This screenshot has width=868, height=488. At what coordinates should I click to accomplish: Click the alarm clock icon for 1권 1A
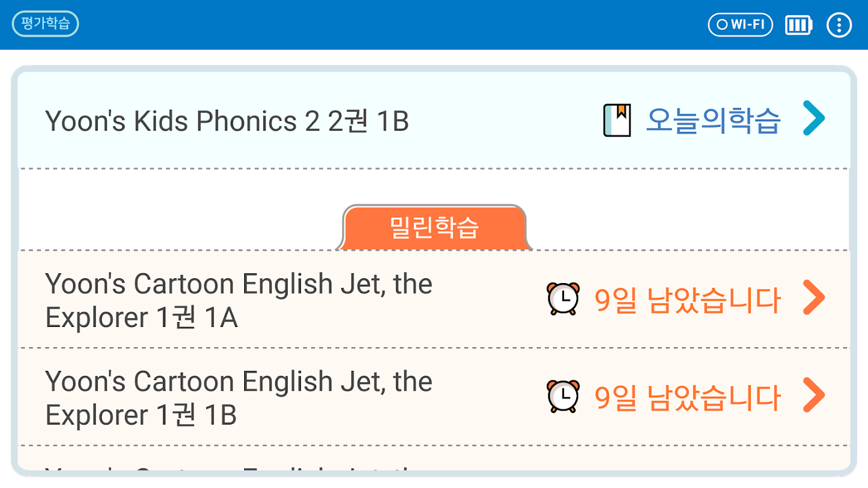563,299
